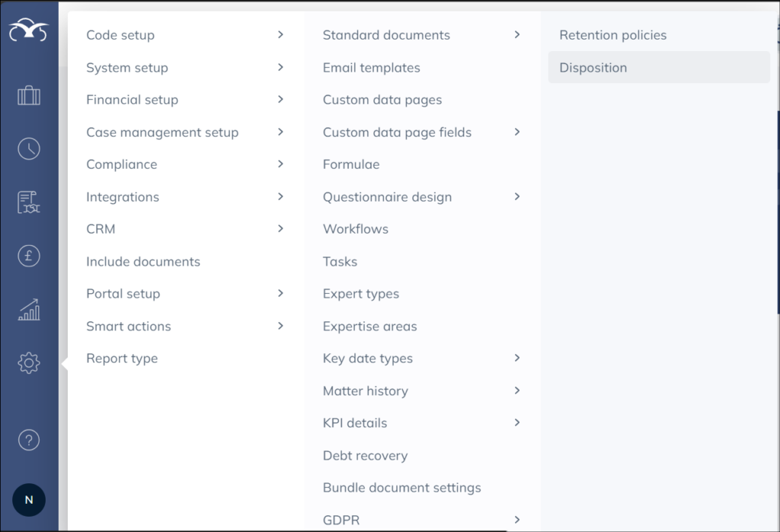Image resolution: width=780 pixels, height=532 pixels.
Task: Open Bundle document settings
Action: coord(401,488)
